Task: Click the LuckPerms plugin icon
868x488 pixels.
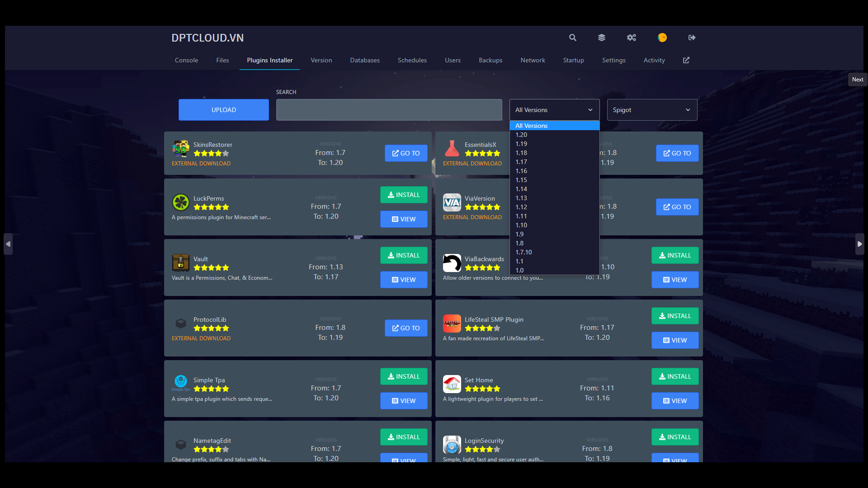Action: tap(181, 202)
